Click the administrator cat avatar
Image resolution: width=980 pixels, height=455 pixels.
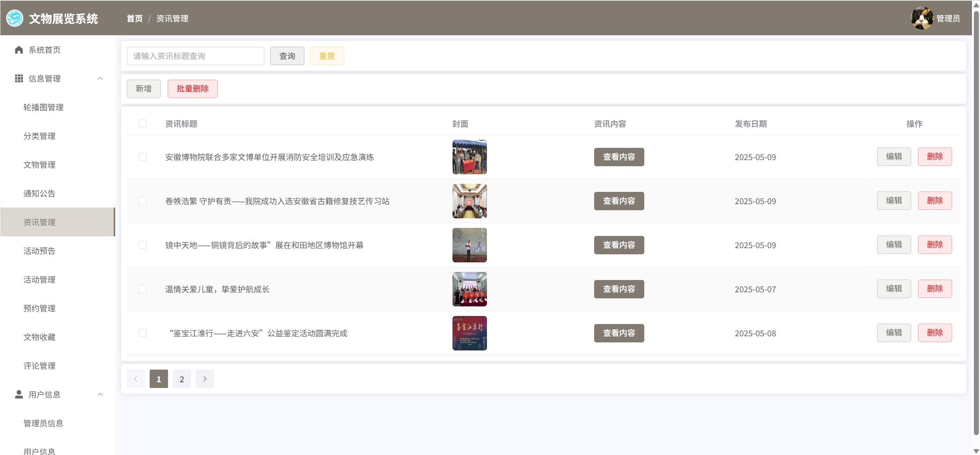pos(922,18)
